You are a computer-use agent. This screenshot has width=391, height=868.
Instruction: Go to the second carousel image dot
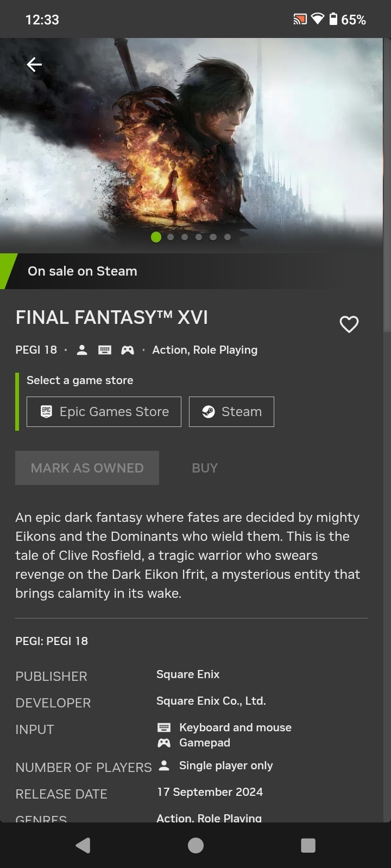171,237
